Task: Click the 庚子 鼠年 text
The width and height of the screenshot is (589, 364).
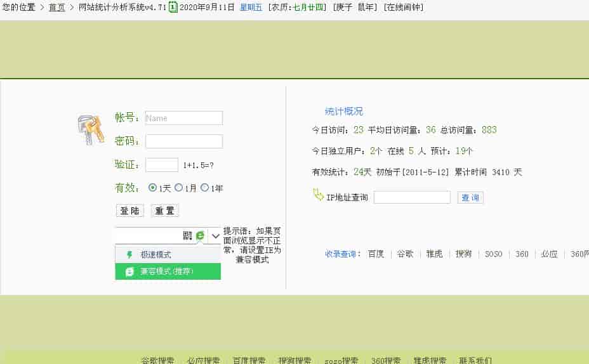Action: click(x=355, y=8)
